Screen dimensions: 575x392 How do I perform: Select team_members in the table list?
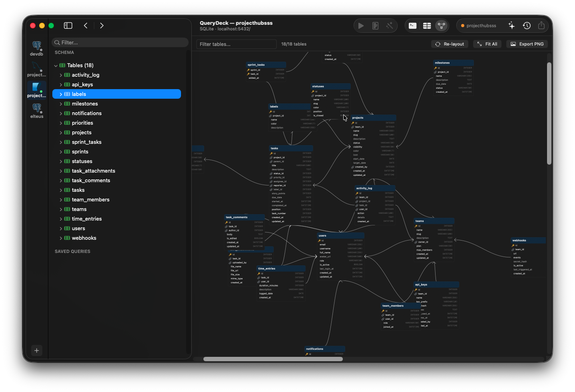pyautogui.click(x=117, y=200)
